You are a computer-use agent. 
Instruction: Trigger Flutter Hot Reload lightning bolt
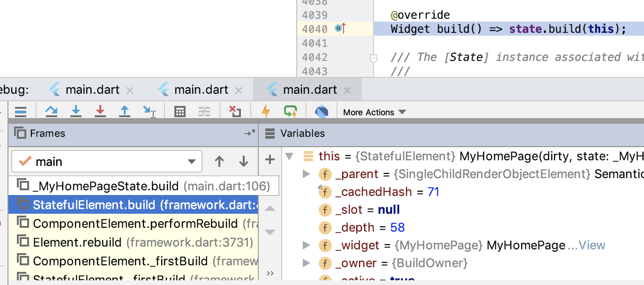pyautogui.click(x=266, y=112)
